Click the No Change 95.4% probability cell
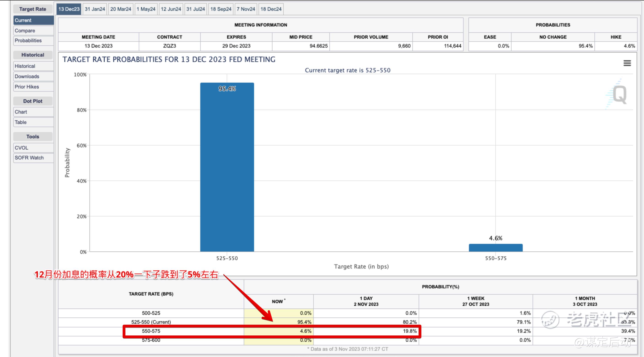This screenshot has height=357, width=644. [553, 46]
